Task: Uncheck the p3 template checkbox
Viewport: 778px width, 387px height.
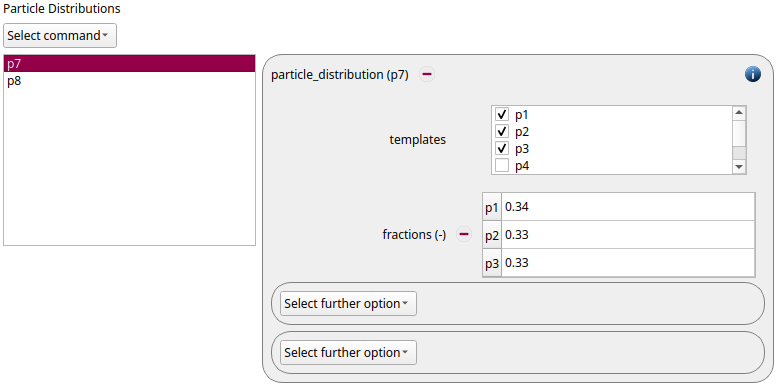Action: click(502, 148)
